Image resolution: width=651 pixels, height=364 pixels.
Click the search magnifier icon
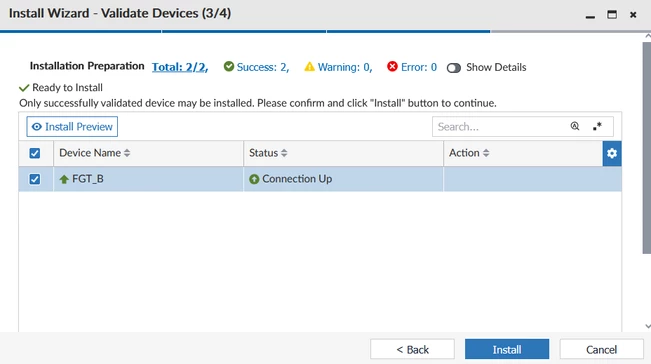click(x=575, y=126)
